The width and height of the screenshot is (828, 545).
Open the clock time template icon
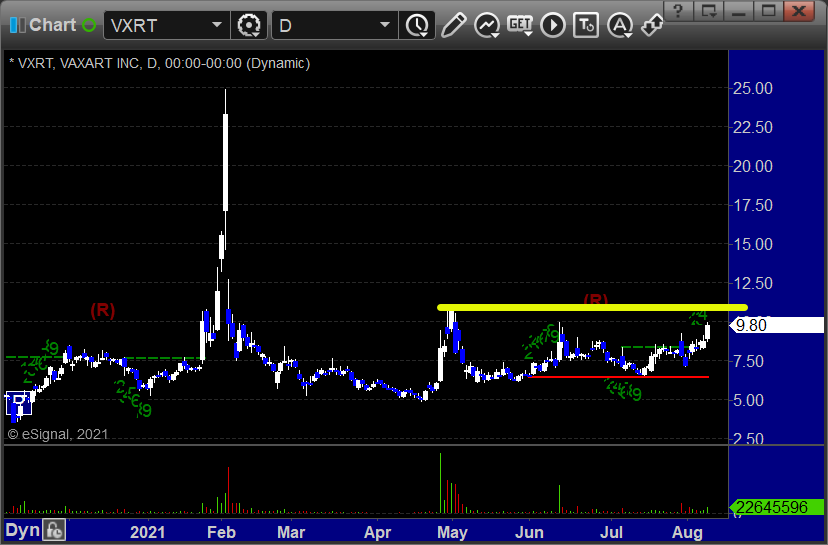click(417, 25)
